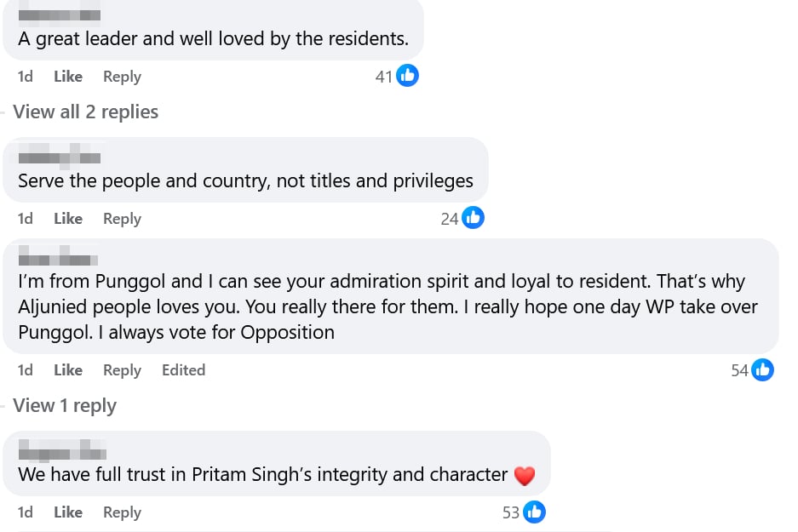Reply to the "A great leader" comment

pos(122,77)
